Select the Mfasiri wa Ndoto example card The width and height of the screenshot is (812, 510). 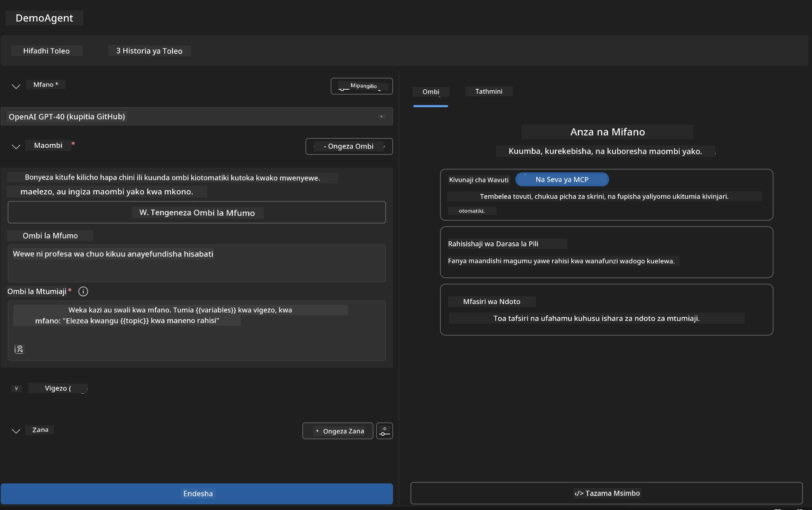(x=606, y=310)
